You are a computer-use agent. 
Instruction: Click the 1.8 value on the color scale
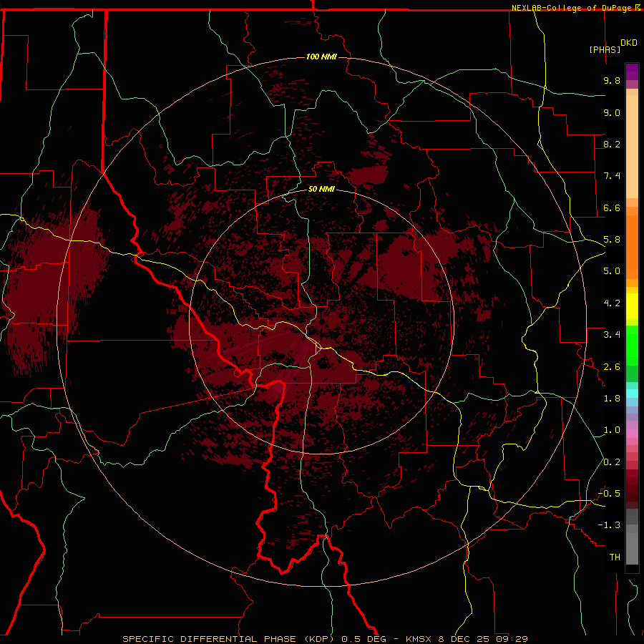612,399
